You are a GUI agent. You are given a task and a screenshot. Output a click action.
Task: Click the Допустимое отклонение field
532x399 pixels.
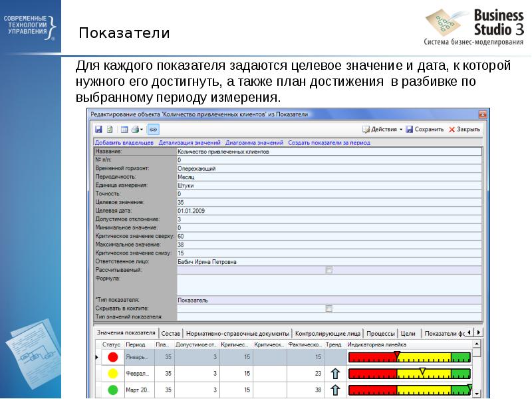(x=329, y=219)
